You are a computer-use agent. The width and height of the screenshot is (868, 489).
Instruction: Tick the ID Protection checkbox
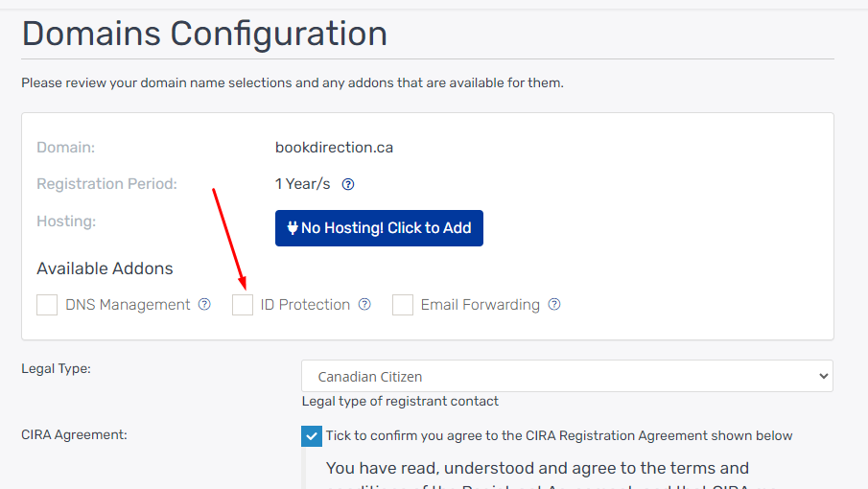pyautogui.click(x=243, y=305)
